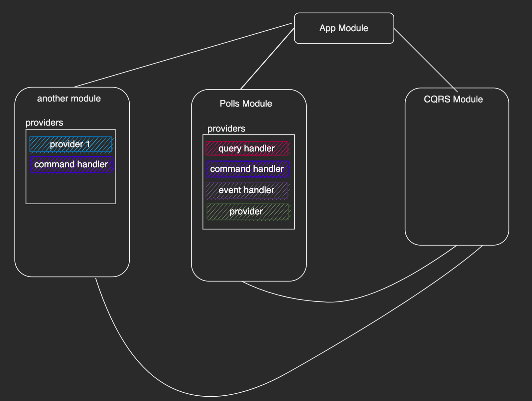The image size is (532, 401).
Task: Select the green 'provider' block in Polls Module
Action: tap(247, 211)
